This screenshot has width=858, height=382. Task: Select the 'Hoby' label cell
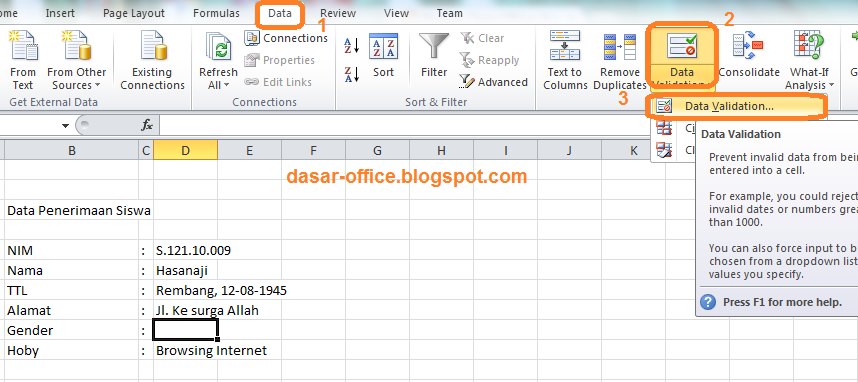coord(72,350)
